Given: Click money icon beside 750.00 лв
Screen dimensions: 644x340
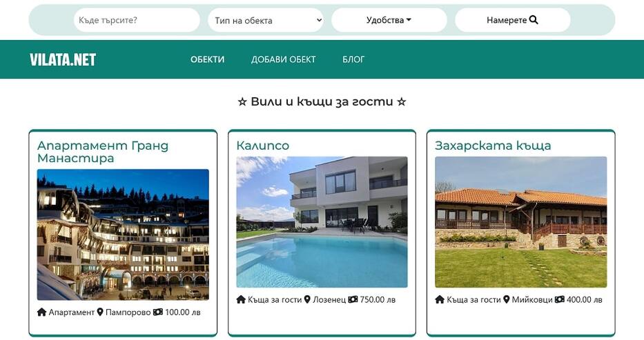Looking at the screenshot, I should point(353,299).
